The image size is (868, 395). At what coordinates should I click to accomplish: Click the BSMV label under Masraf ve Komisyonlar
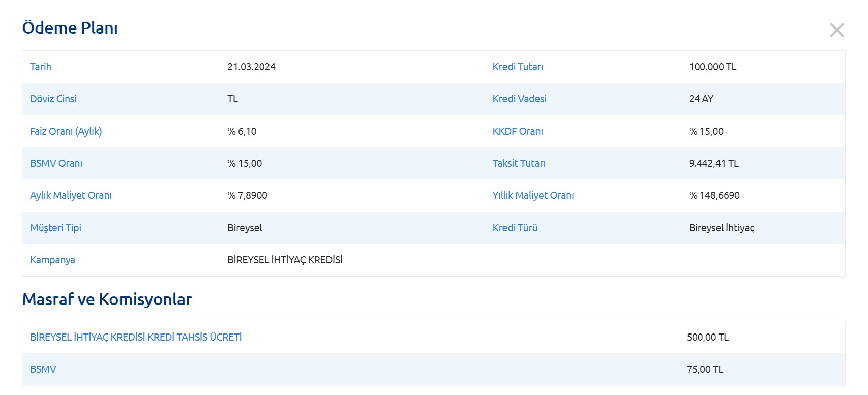(x=43, y=369)
